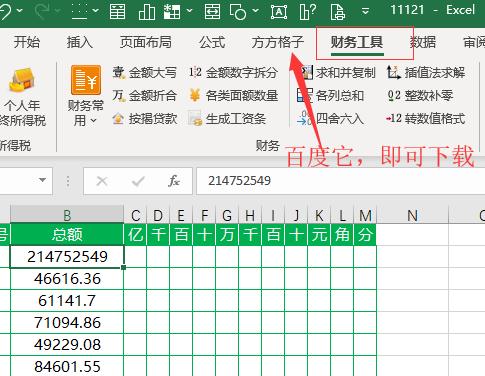Image resolution: width=485 pixels, height=376 pixels.
Task: Click the formula bar showing 214752549
Action: [341, 181]
